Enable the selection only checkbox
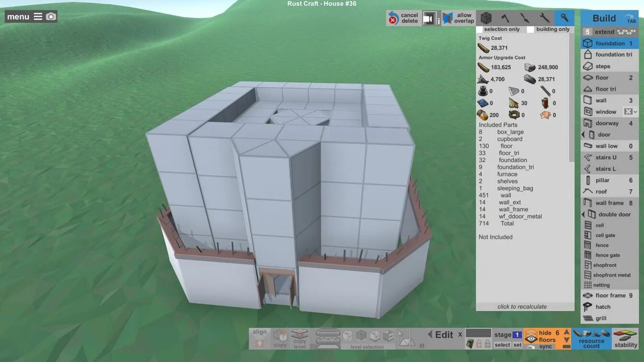The width and height of the screenshot is (644, 362). pos(480,30)
